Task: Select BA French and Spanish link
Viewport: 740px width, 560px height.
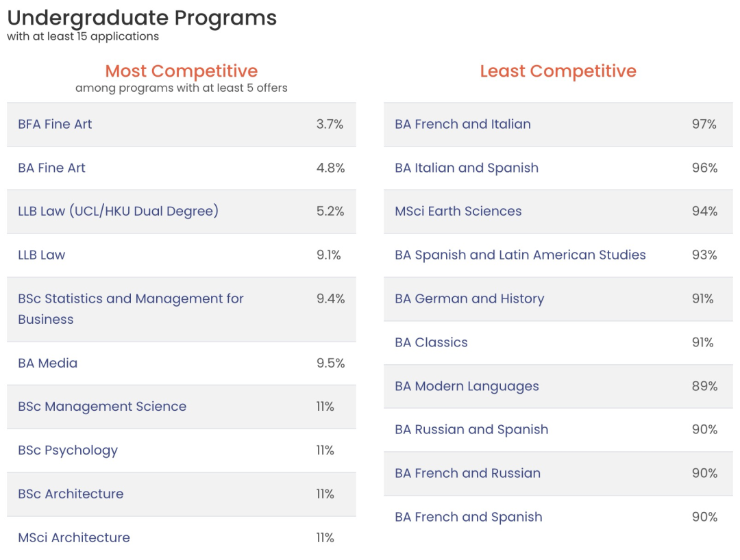Action: point(468,517)
